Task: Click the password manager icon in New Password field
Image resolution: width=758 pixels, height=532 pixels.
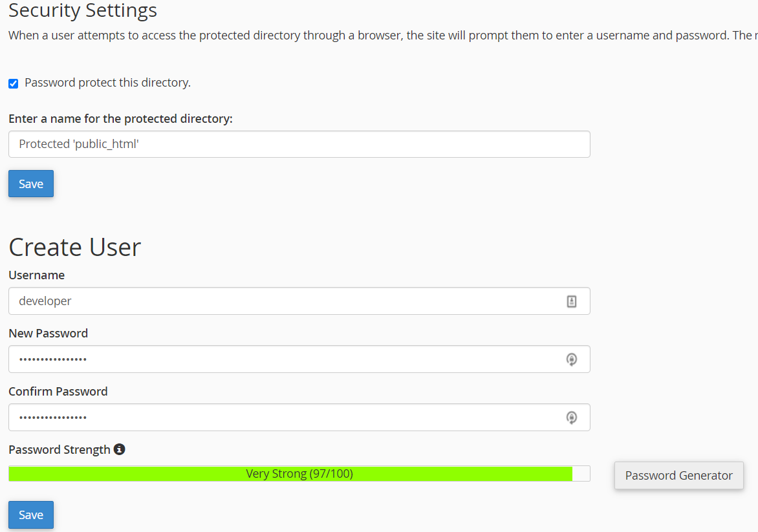Action: click(x=572, y=359)
